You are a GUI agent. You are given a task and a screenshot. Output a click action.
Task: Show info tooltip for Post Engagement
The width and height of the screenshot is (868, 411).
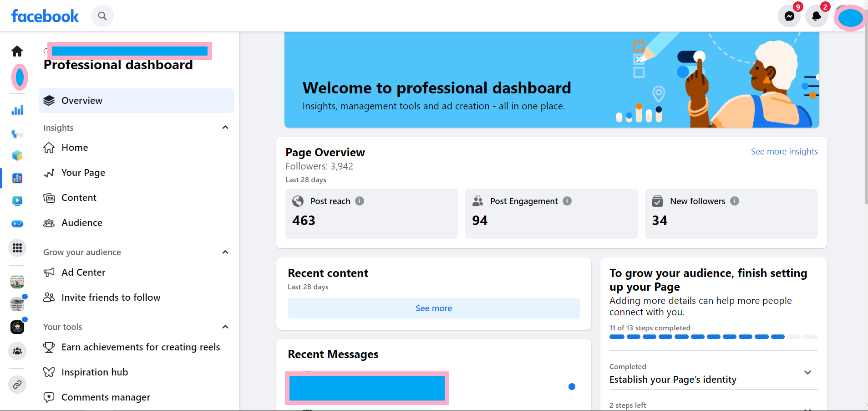567,201
